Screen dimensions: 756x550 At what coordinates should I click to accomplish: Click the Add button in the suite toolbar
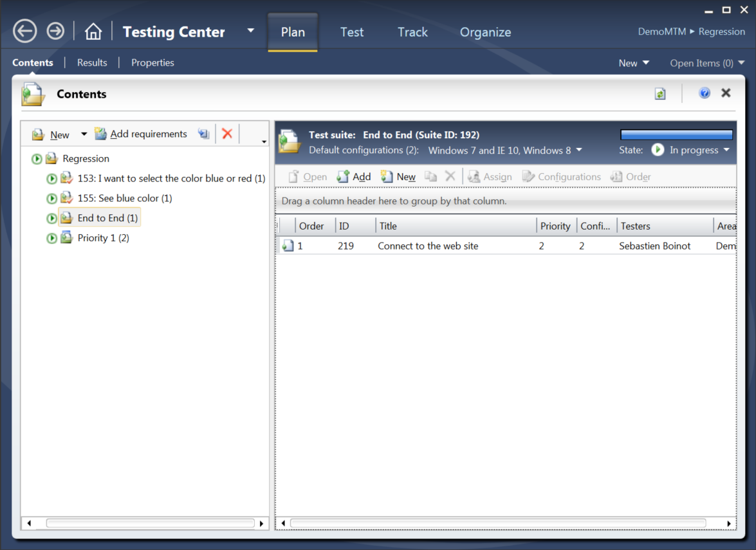pyautogui.click(x=362, y=176)
